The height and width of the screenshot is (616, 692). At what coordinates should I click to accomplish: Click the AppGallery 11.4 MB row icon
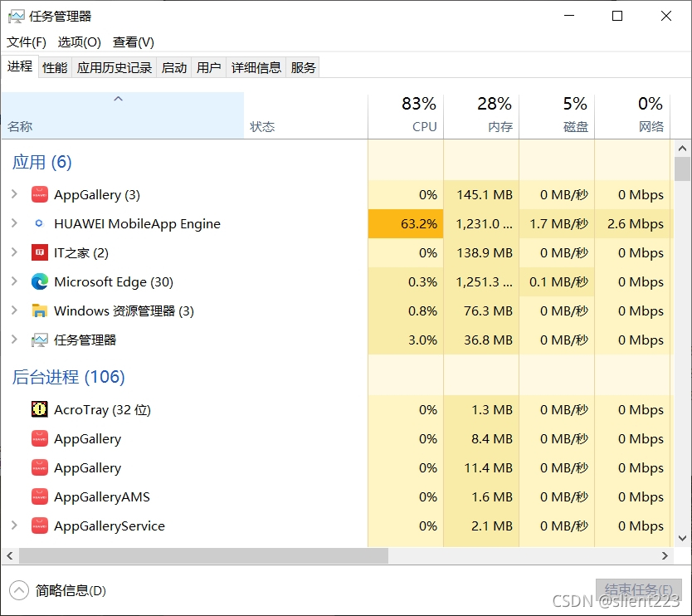click(x=40, y=467)
